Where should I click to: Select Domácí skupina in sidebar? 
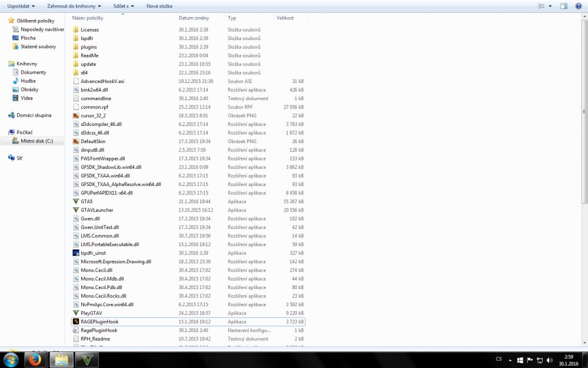(x=34, y=115)
